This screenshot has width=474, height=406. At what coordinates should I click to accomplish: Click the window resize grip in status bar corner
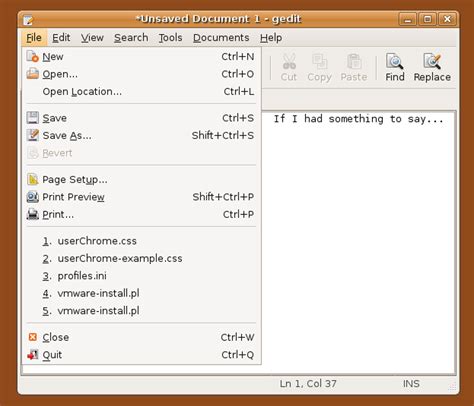pos(452,387)
